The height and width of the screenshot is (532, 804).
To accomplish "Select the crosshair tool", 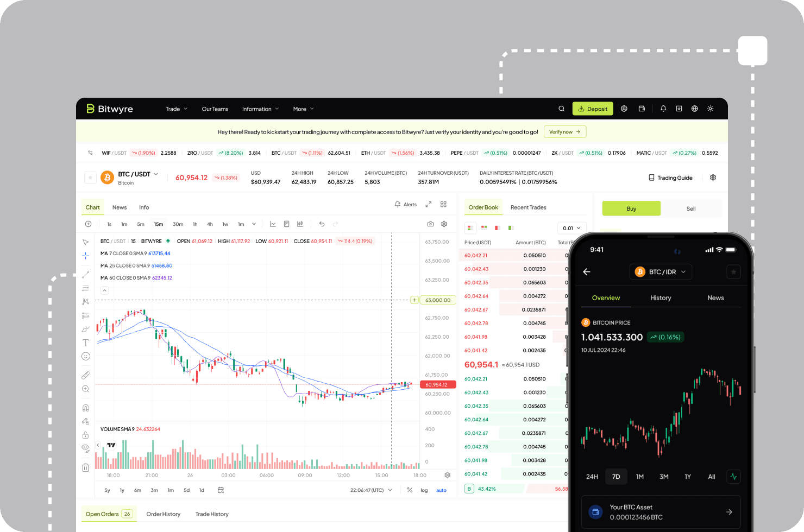I will 85,256.
